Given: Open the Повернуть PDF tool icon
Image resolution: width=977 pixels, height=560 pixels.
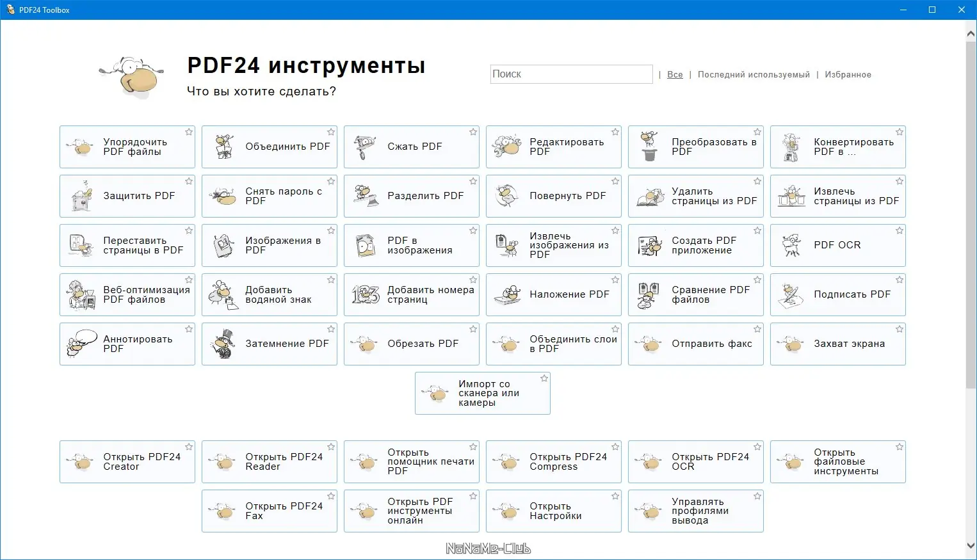Looking at the screenshot, I should point(507,196).
